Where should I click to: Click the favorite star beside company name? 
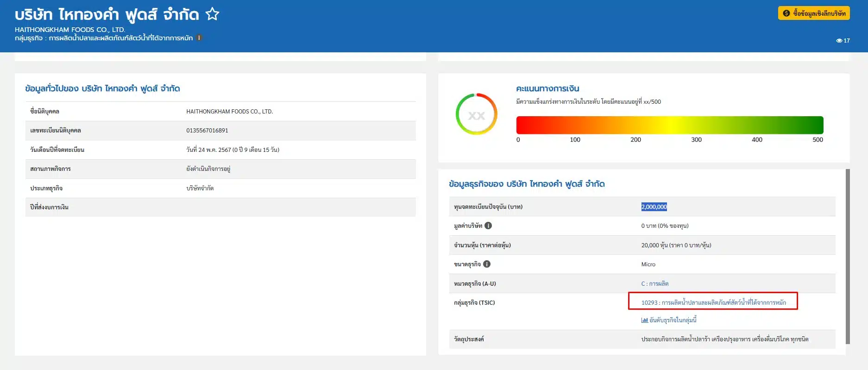[212, 14]
